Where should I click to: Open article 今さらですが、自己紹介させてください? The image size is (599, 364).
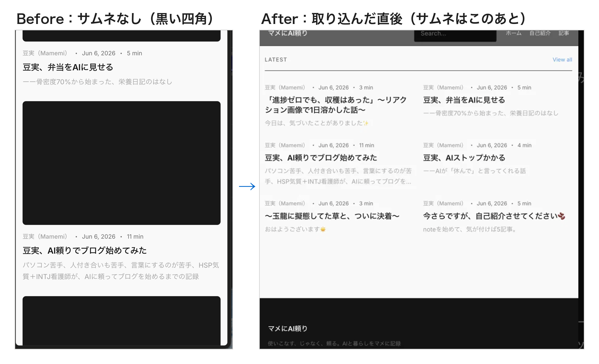494,216
